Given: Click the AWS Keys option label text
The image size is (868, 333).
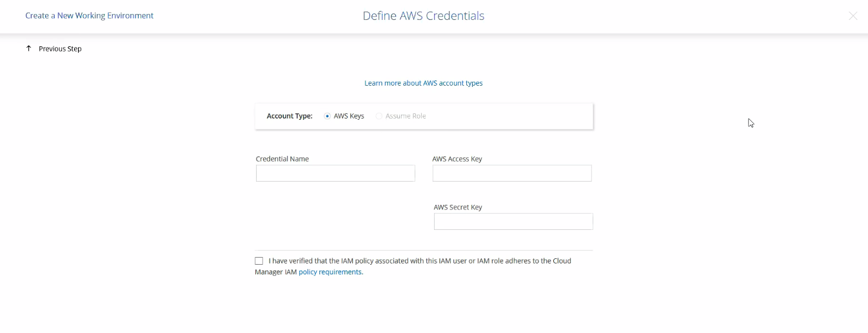Looking at the screenshot, I should 349,116.
